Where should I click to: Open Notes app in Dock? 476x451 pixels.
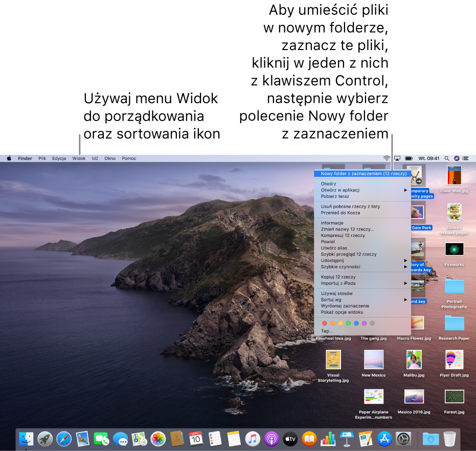(x=234, y=439)
